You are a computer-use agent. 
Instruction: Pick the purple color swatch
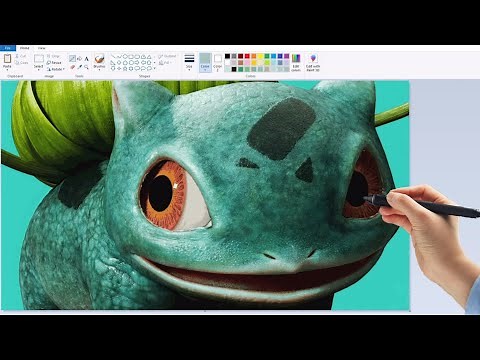286,56
